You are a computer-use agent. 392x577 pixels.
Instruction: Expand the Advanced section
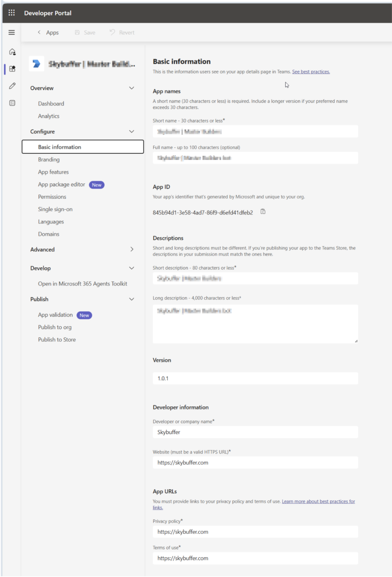pyautogui.click(x=132, y=249)
